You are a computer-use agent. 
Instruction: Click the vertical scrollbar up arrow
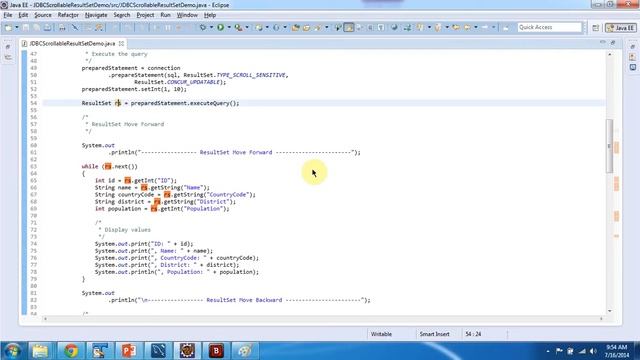pos(609,54)
